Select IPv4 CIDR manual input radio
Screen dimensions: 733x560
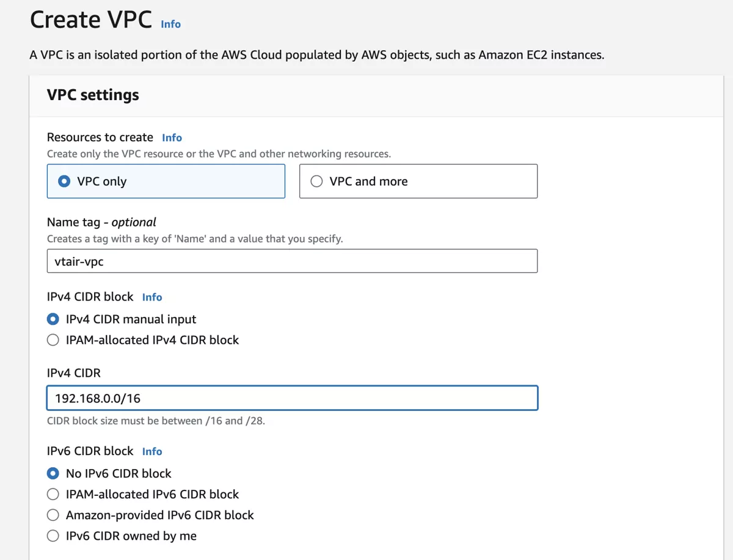53,319
